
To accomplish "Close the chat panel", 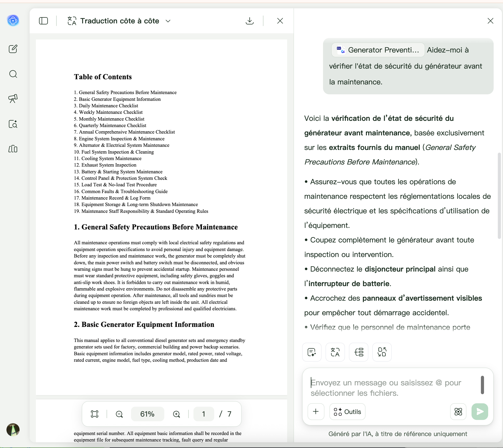I will click(x=491, y=21).
